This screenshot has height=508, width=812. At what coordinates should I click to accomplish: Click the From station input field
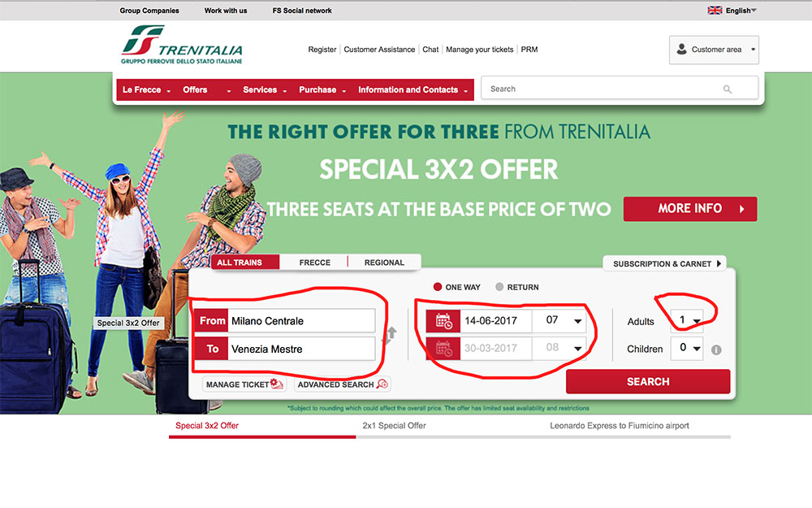(x=302, y=321)
